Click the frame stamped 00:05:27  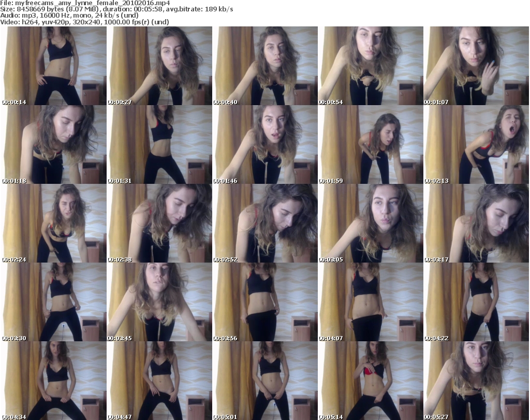476,381
